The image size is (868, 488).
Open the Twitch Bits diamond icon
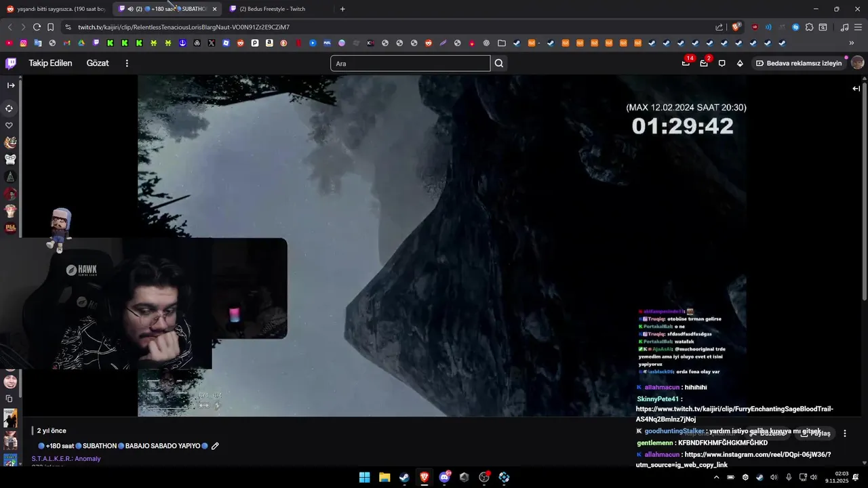[x=740, y=63]
